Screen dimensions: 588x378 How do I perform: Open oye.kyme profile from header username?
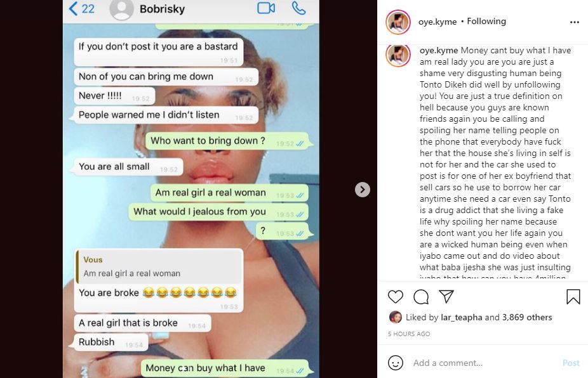pyautogui.click(x=438, y=22)
